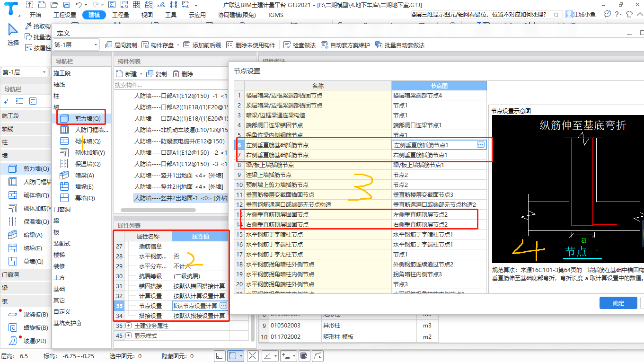
Task: Open dropdown arrow next to 构件存盘
Action: pyautogui.click(x=178, y=45)
